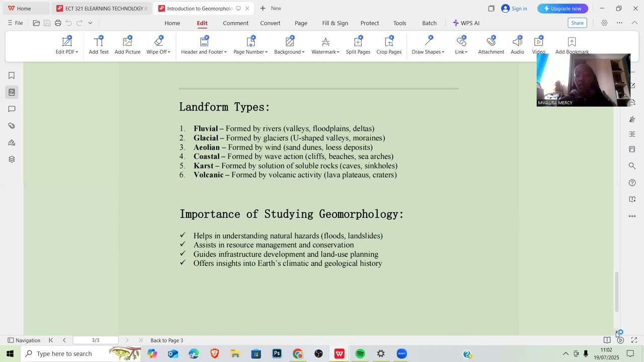Image resolution: width=644 pixels, height=362 pixels.
Task: Show the bookmarks panel in sidebar
Action: pyautogui.click(x=12, y=75)
